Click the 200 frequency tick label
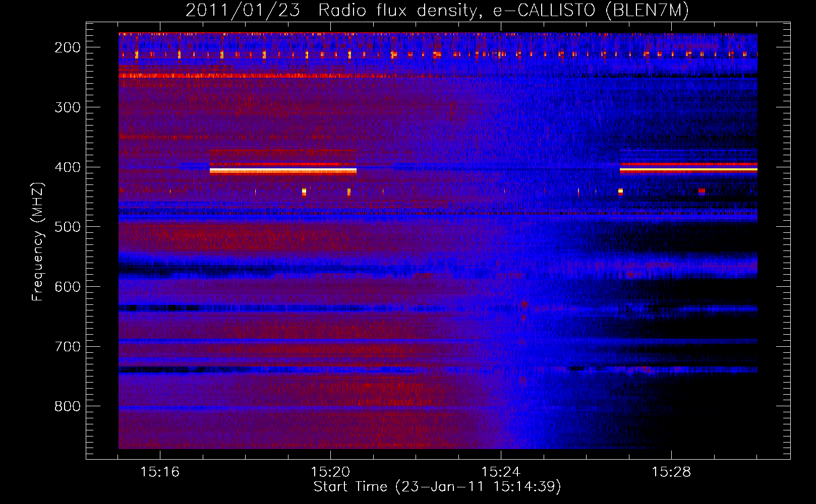The height and width of the screenshot is (504, 816). pos(68,47)
